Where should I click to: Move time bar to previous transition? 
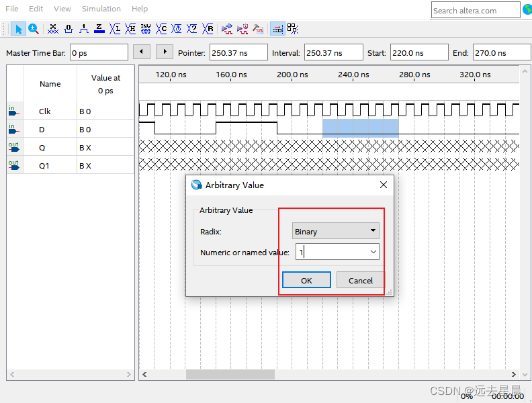(142, 52)
